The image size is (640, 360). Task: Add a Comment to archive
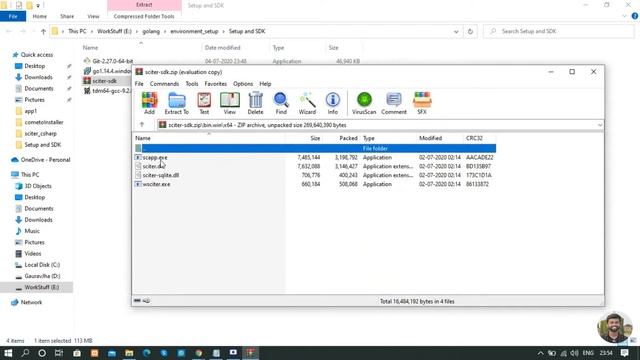click(394, 103)
